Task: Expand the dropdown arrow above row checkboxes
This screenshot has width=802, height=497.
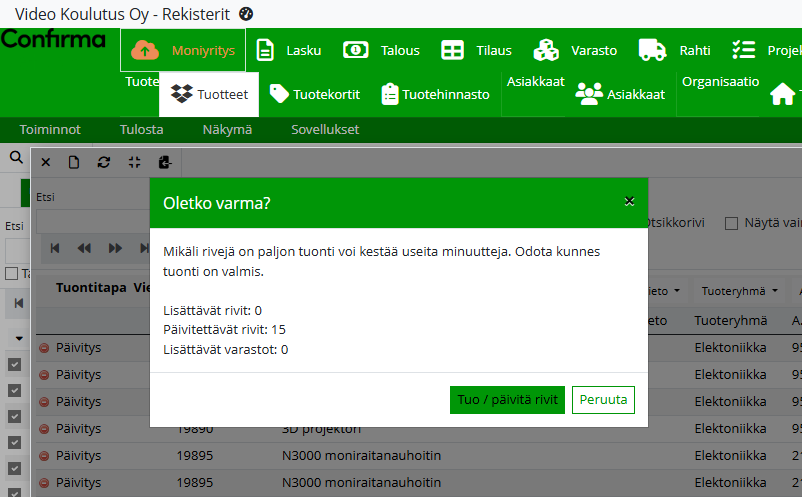Action: pos(18,337)
